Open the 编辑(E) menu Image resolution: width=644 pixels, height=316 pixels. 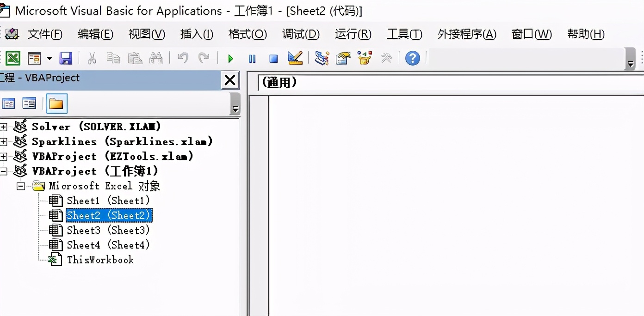pyautogui.click(x=95, y=34)
